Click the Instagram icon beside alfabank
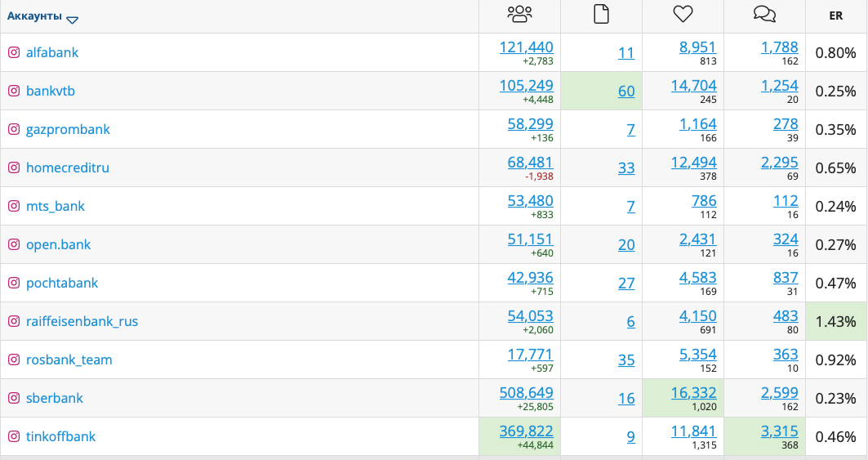The image size is (868, 460). [14, 52]
